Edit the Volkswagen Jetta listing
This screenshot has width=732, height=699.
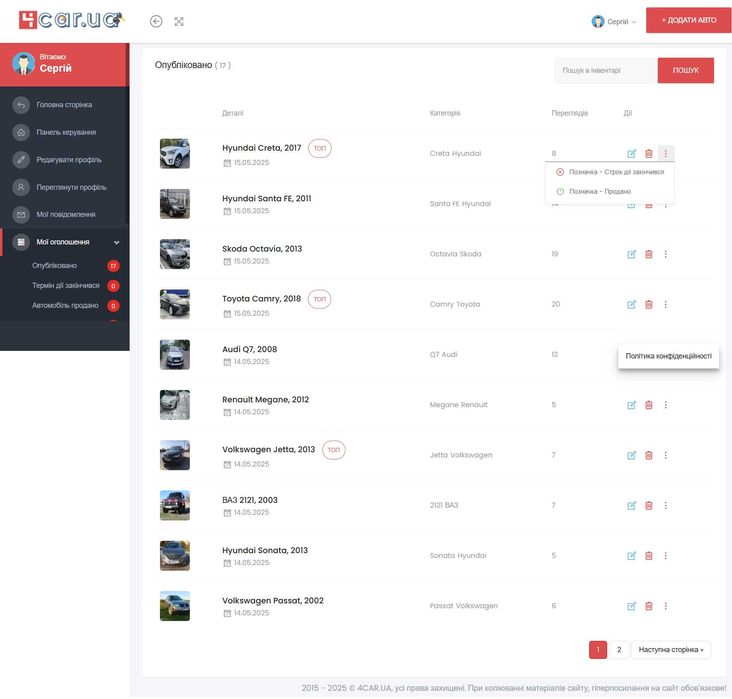click(x=631, y=456)
